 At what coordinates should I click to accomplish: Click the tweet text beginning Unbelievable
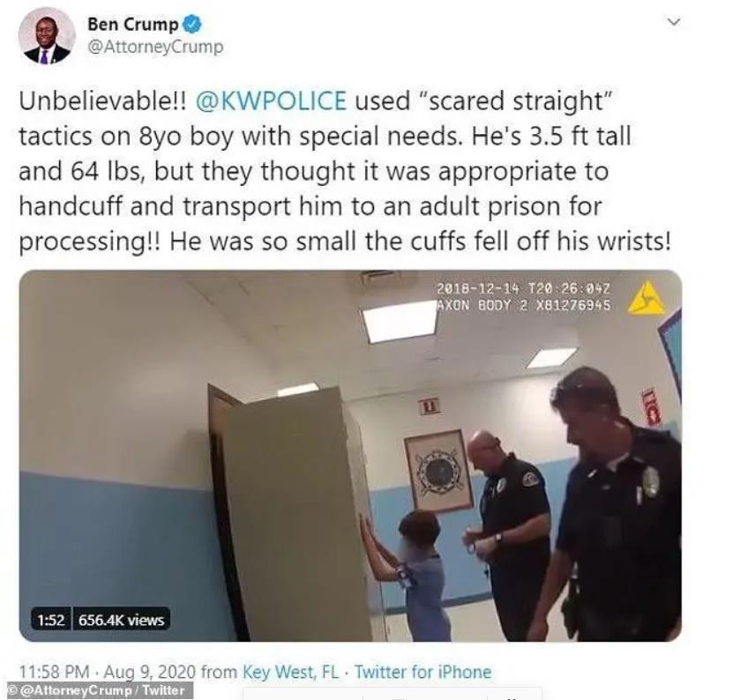click(345, 171)
